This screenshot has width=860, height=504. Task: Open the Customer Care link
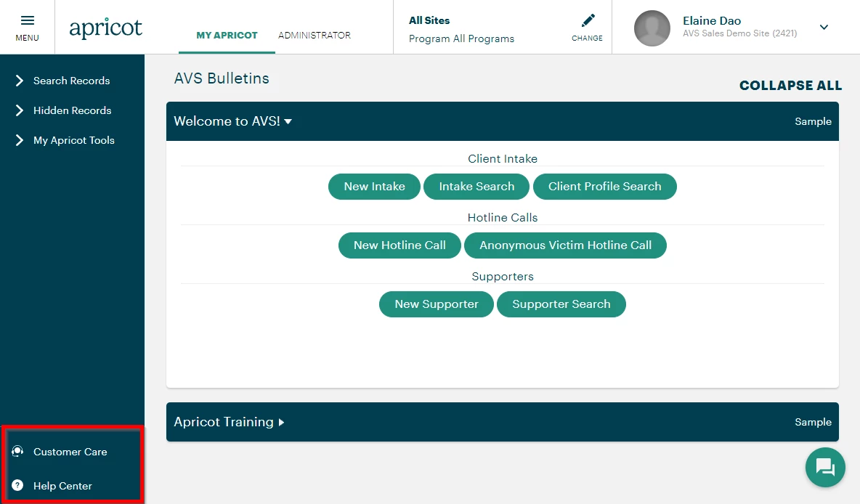click(70, 452)
